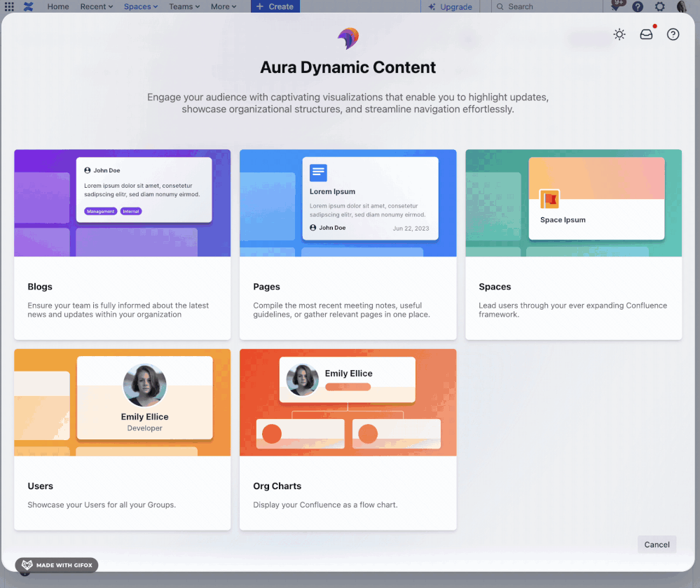This screenshot has height=588, width=700.
Task: Expand the Recent dropdown
Action: (x=97, y=7)
